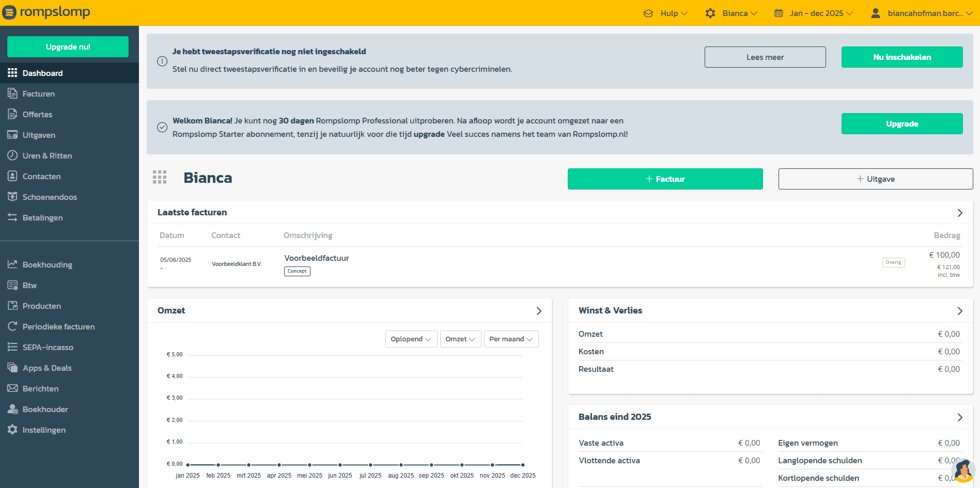The height and width of the screenshot is (488, 980).
Task: Click the user account avatar icon
Action: pos(875,13)
